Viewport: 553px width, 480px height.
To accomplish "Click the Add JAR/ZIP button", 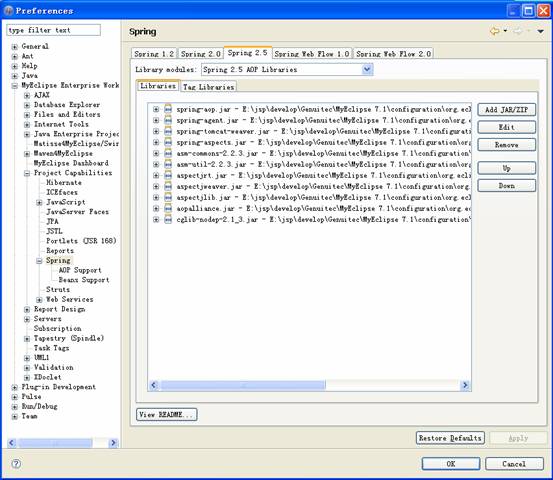I will 506,109.
